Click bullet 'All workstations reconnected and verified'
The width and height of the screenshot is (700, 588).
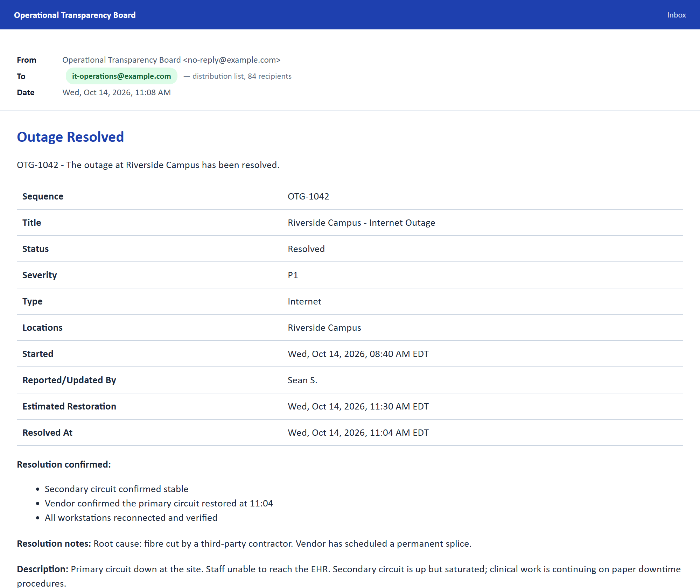tap(131, 518)
